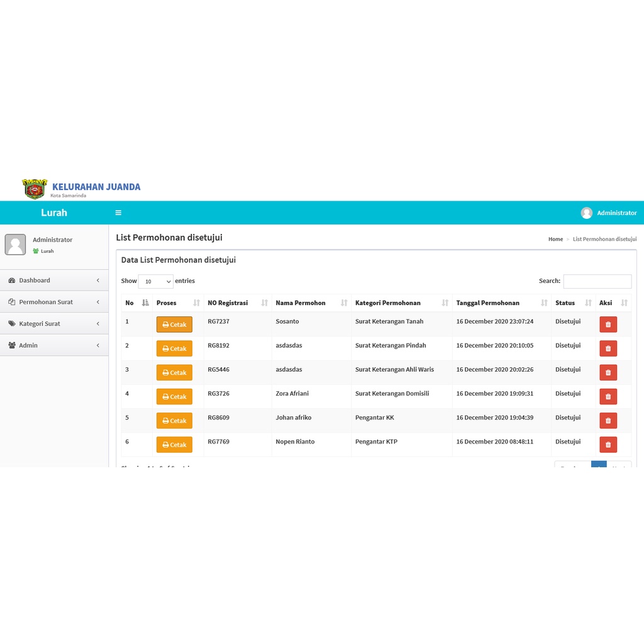Expand the Dashboard menu chevron
The image size is (644, 644).
pos(97,280)
